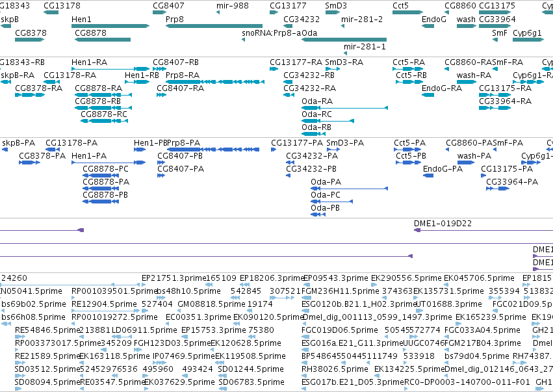Select the Hen1-PA protein line

[x=109, y=163]
